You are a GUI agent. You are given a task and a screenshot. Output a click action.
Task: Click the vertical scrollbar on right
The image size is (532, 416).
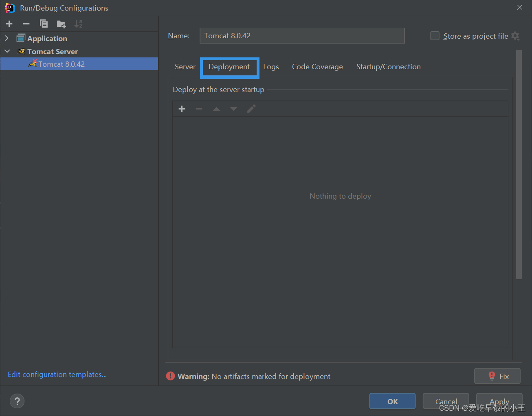point(519,164)
